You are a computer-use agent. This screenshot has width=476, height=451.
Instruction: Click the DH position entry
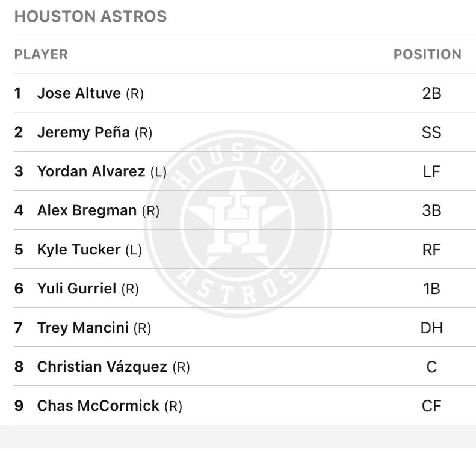tap(431, 328)
